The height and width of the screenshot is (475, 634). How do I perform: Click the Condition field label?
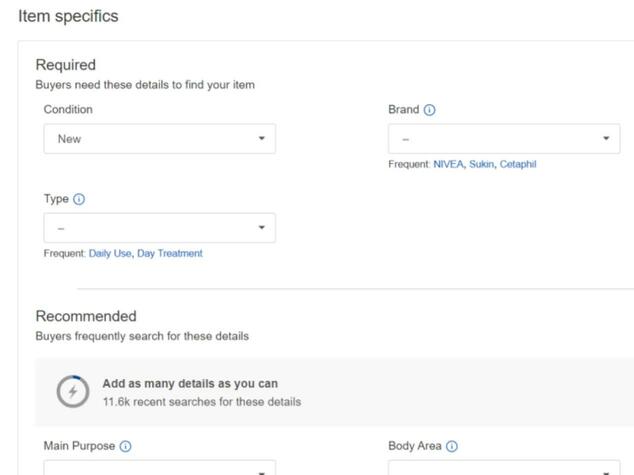click(68, 110)
